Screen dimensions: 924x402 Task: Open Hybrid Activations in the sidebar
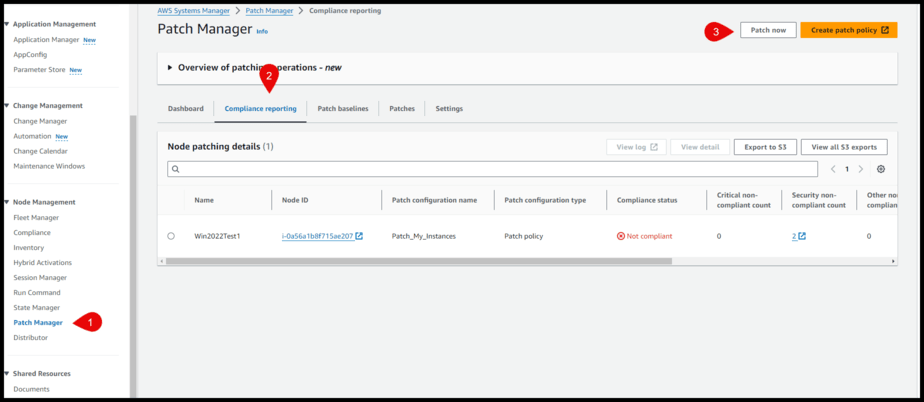(42, 262)
